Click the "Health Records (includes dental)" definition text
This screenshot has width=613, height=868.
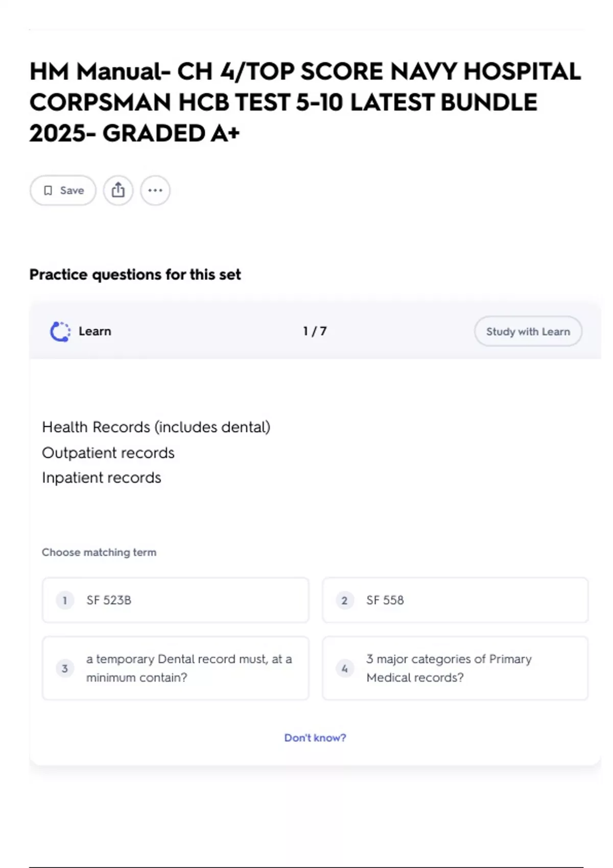(x=156, y=427)
